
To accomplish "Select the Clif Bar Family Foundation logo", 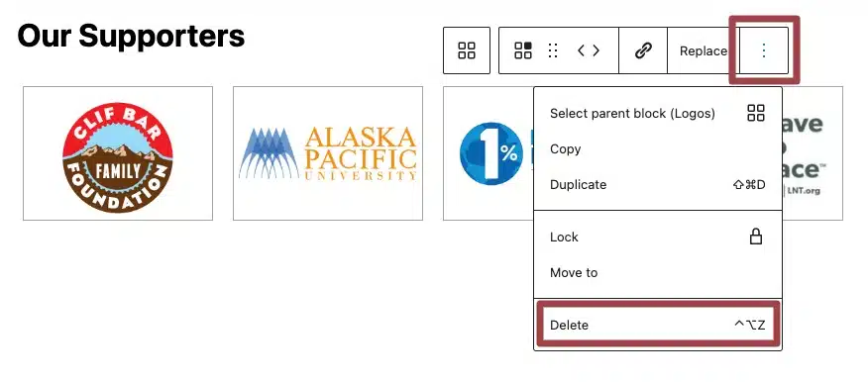I will pos(118,153).
